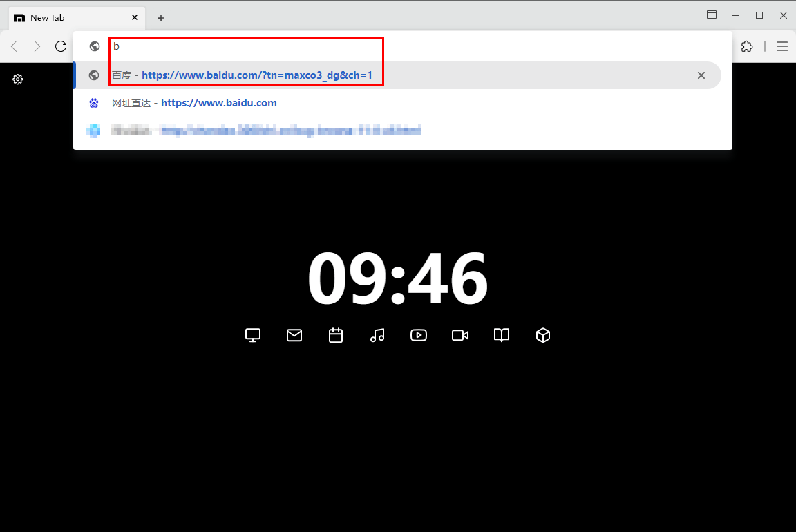Viewport: 796px width, 532px height.
Task: Open the 3D cube shortcut icon
Action: coord(543,335)
